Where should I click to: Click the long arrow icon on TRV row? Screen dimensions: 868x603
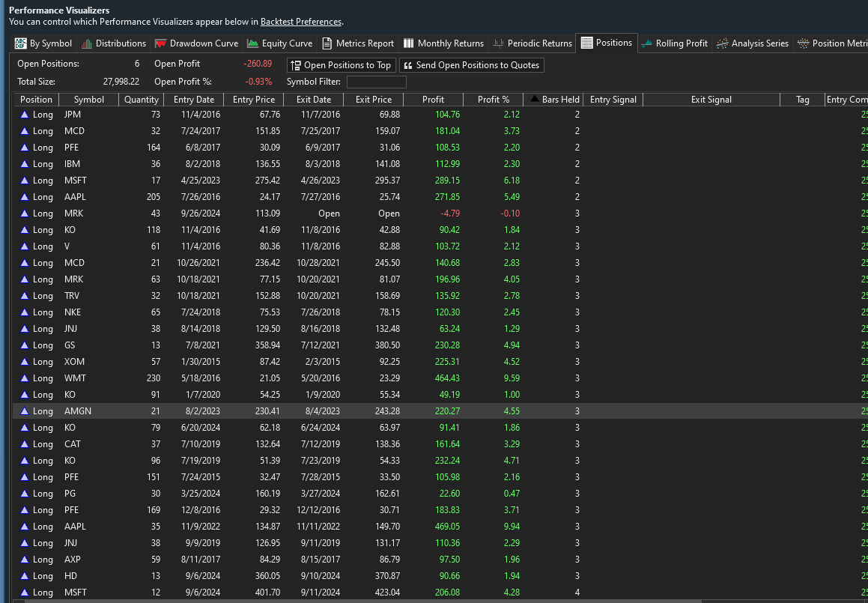[x=24, y=296]
